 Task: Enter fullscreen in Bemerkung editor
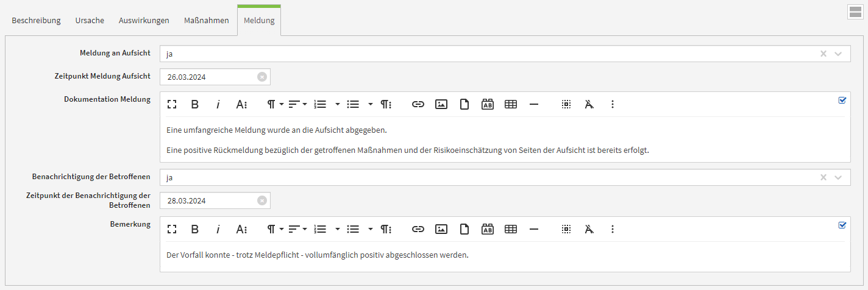pos(172,229)
